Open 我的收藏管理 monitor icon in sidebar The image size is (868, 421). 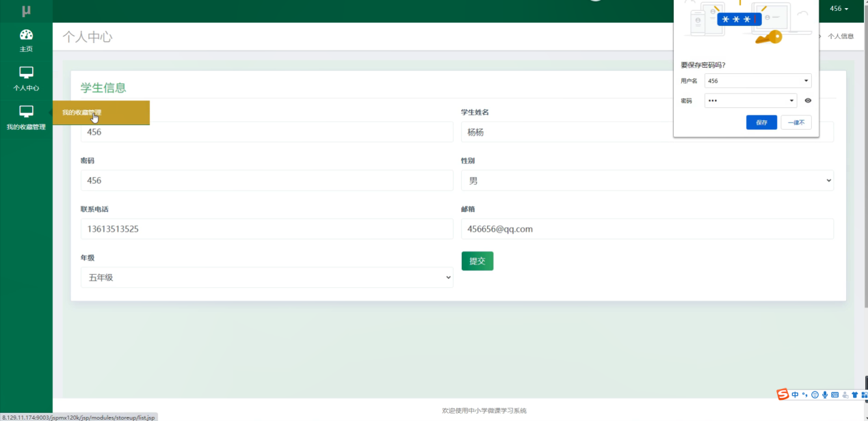coord(26,111)
